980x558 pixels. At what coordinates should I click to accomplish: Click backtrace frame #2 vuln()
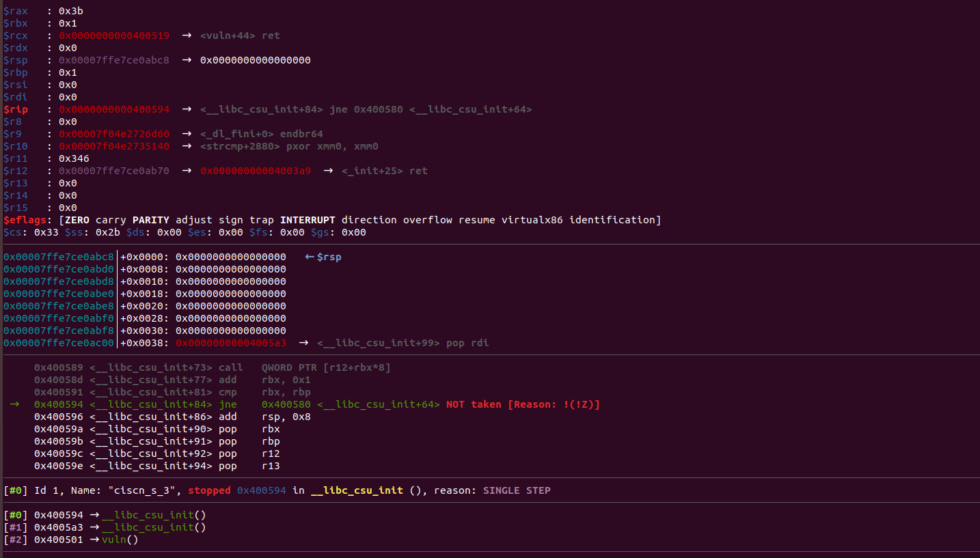pos(71,540)
